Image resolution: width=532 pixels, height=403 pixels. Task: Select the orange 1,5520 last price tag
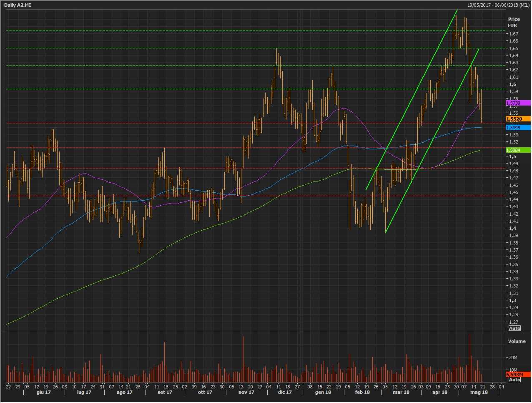point(518,119)
